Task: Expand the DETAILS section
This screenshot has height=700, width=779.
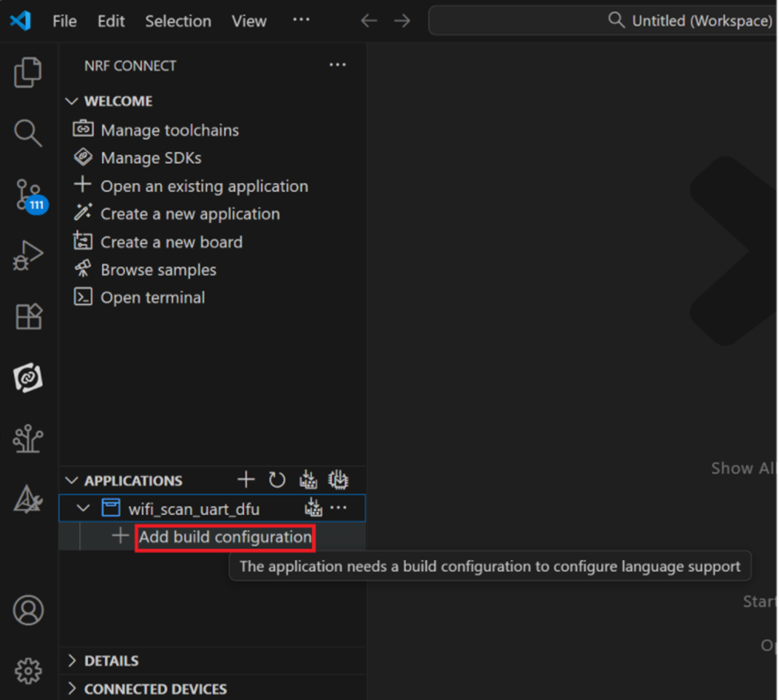Action: 71,661
